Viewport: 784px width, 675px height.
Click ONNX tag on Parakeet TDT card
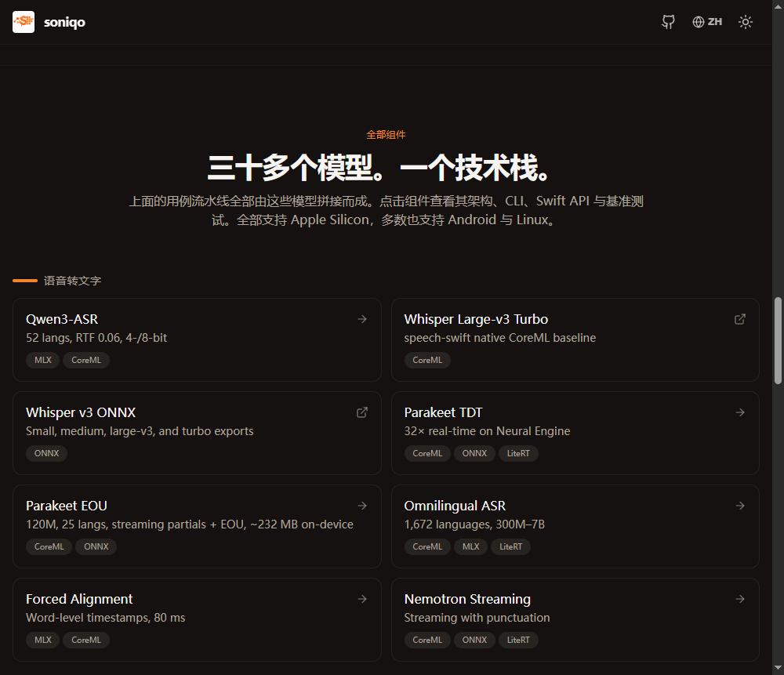point(474,453)
